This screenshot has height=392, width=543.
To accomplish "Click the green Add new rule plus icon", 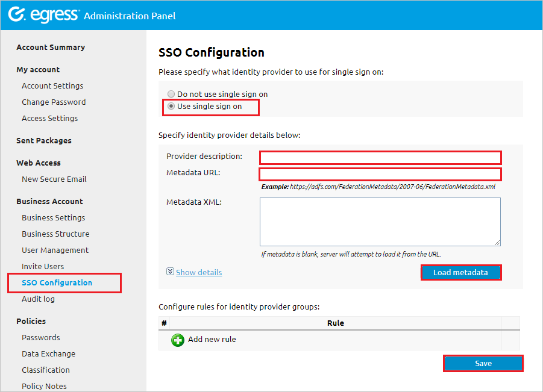I will tap(178, 340).
